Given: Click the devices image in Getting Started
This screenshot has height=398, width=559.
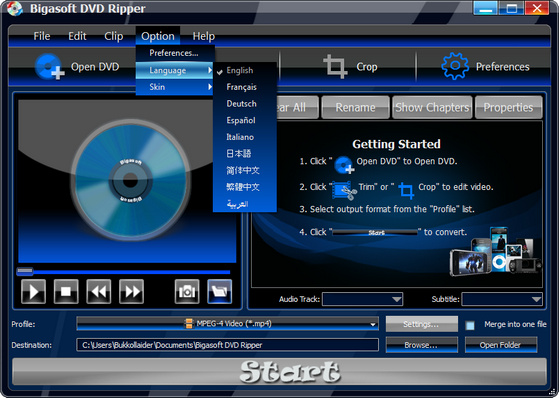Looking at the screenshot, I should click(x=496, y=252).
